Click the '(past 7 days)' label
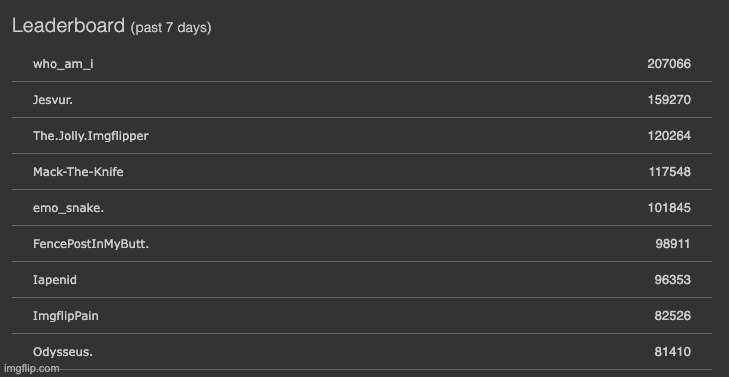729x377 pixels. 171,28
